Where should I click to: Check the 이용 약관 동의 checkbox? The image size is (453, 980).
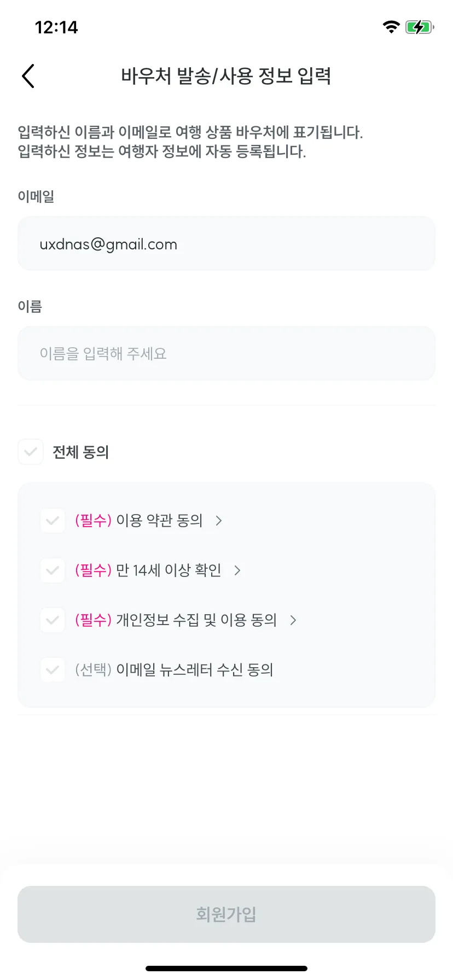pos(53,521)
